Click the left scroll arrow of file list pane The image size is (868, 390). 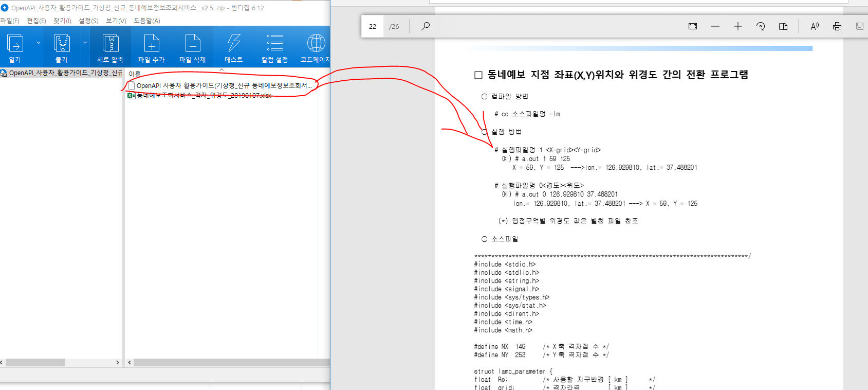[130, 363]
